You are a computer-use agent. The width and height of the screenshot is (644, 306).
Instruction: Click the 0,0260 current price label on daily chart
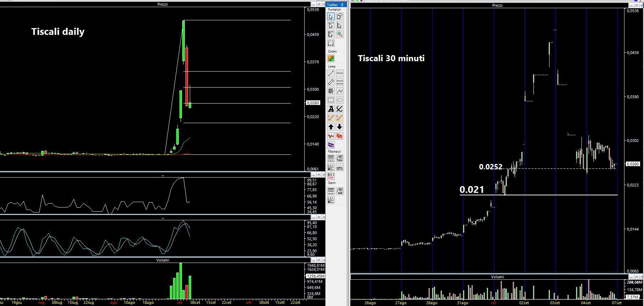tap(313, 103)
